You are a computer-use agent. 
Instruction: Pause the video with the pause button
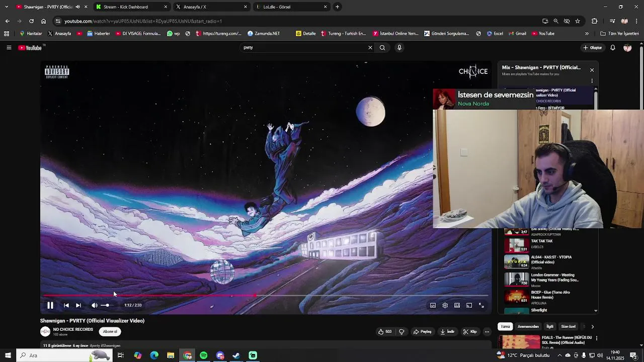50,305
